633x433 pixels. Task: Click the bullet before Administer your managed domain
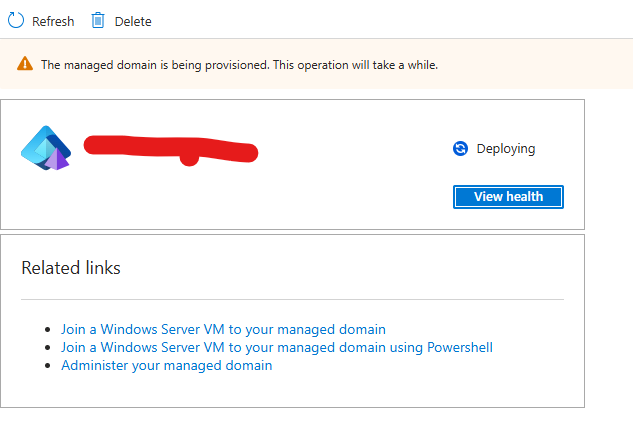[48, 366]
